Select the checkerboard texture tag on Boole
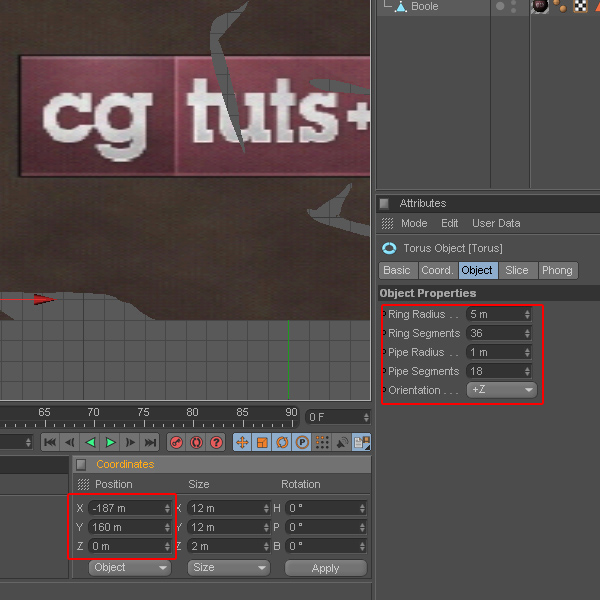Screen dimensions: 600x600 (x=580, y=6)
